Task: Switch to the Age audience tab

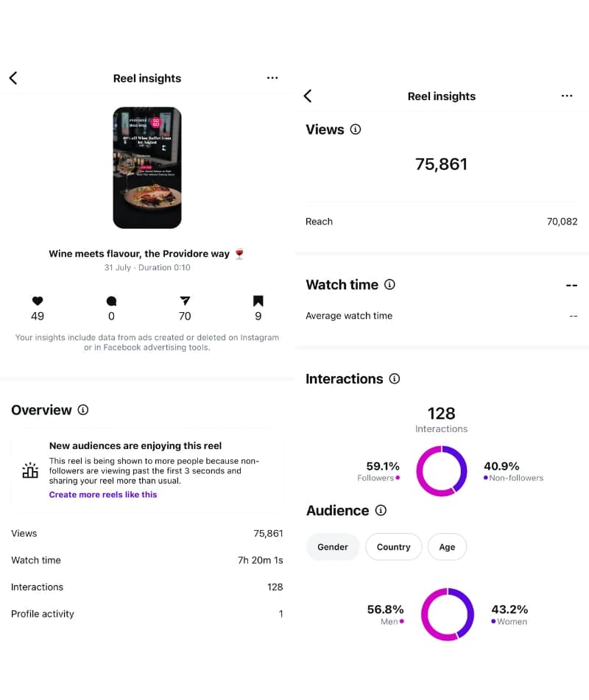Action: tap(447, 547)
